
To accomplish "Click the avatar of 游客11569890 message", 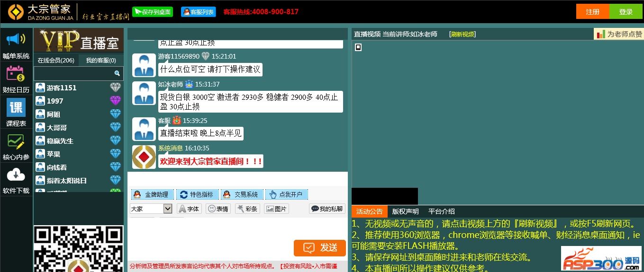I will tap(144, 65).
